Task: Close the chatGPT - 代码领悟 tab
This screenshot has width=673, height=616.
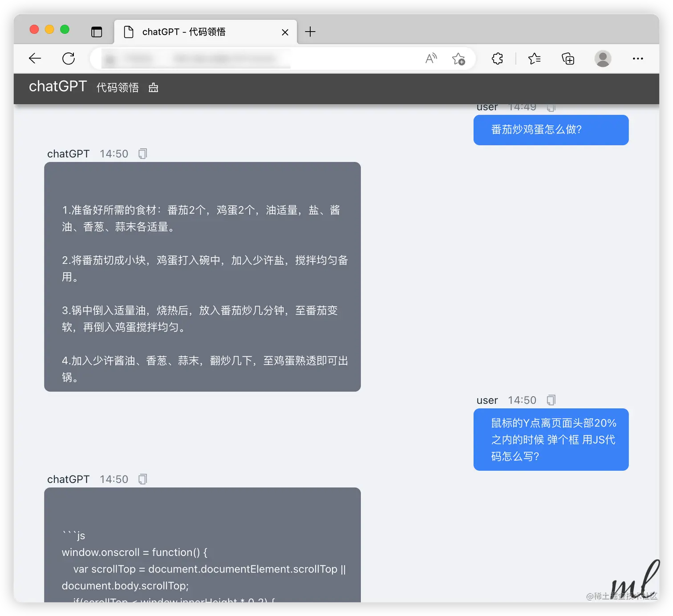Action: click(285, 32)
